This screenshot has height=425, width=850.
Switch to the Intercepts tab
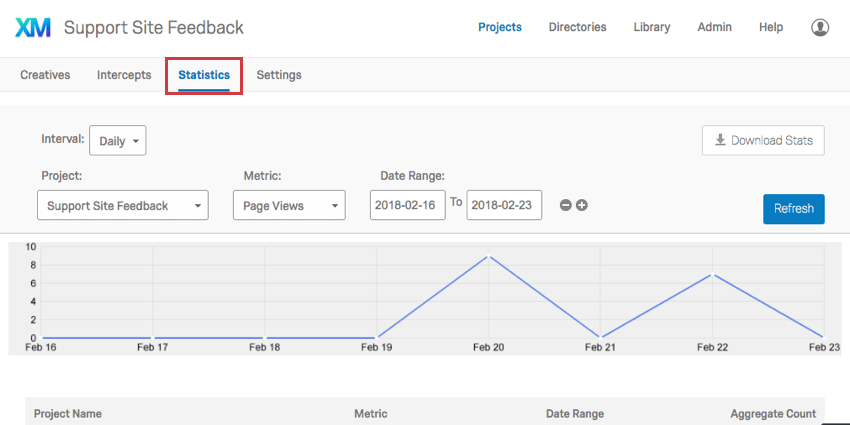124,75
